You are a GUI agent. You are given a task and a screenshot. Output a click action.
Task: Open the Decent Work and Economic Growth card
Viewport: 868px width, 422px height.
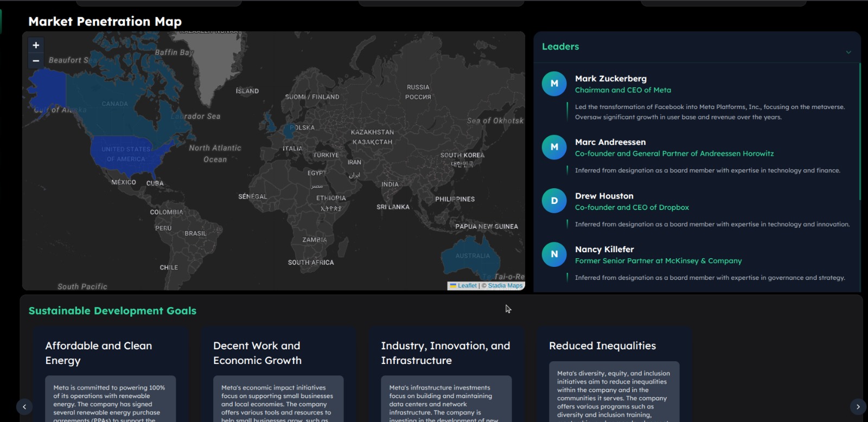click(278, 374)
